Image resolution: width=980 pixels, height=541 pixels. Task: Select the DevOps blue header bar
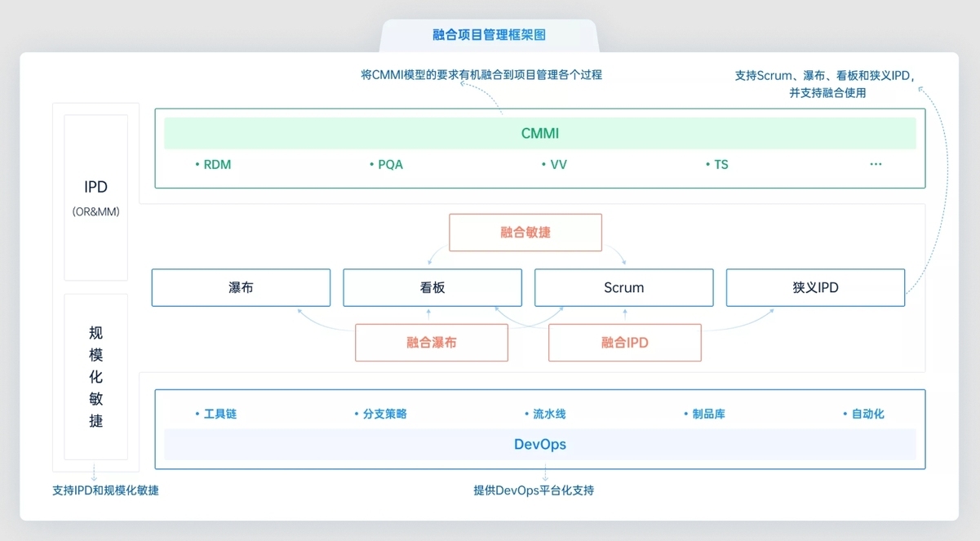(539, 445)
